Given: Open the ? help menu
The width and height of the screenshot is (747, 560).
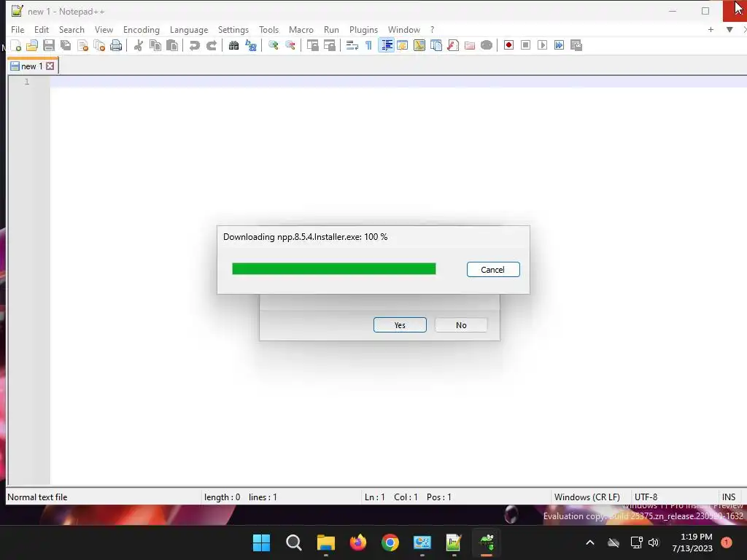Looking at the screenshot, I should 432,29.
